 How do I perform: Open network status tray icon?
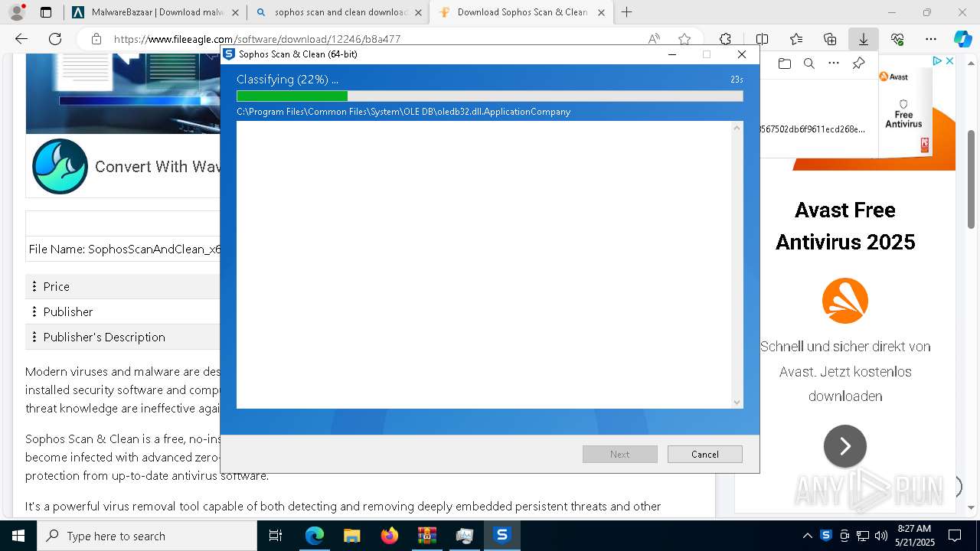863,536
